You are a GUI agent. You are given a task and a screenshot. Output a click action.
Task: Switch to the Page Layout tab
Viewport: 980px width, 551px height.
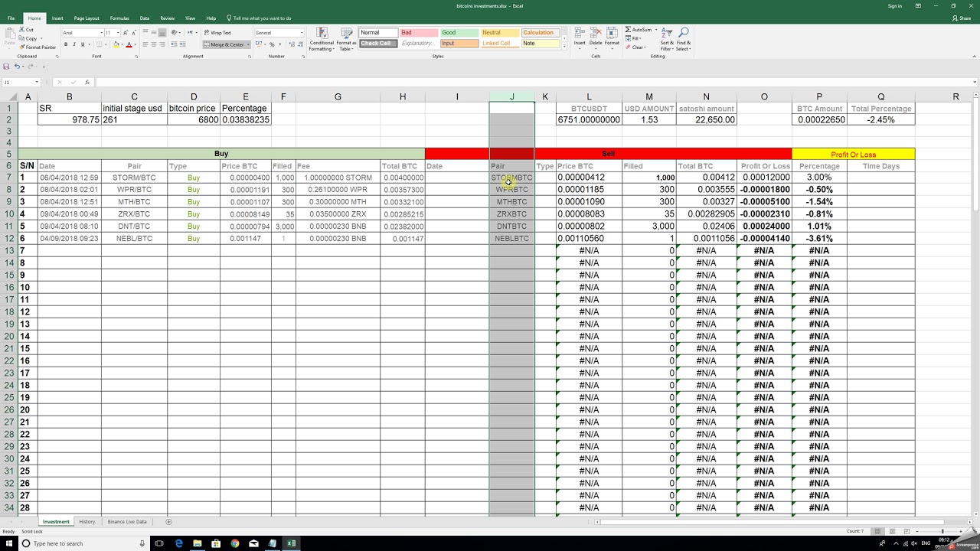87,18
